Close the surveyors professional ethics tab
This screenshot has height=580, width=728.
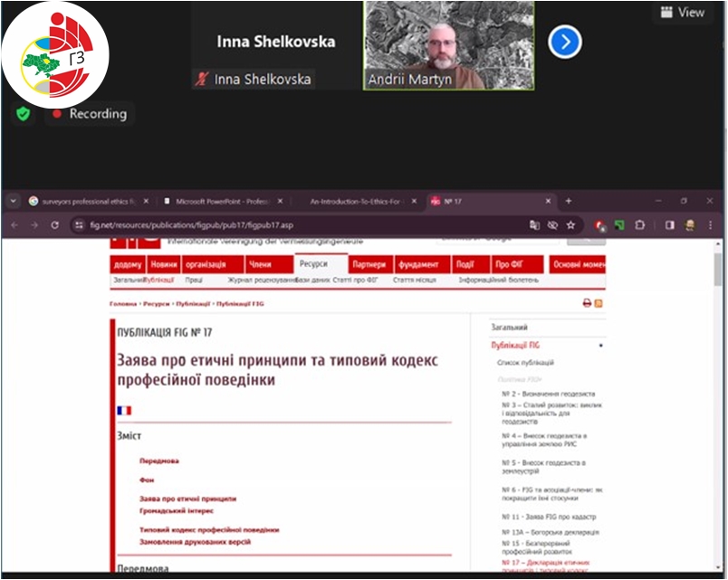(147, 202)
